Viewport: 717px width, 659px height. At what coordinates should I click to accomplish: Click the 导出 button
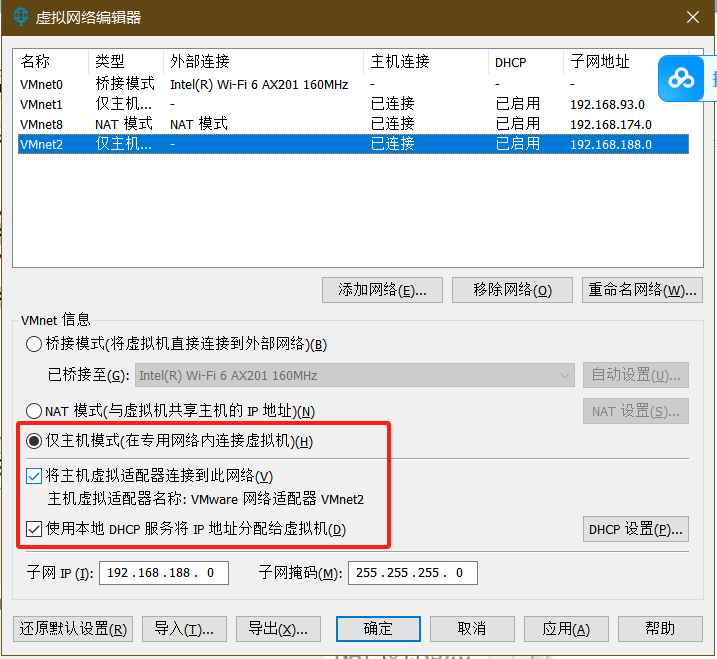(278, 629)
